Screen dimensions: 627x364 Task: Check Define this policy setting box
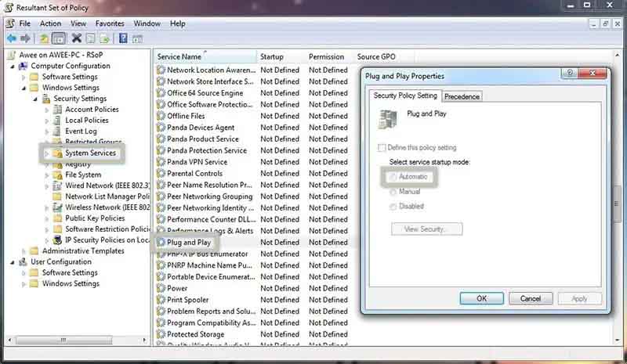(x=382, y=147)
